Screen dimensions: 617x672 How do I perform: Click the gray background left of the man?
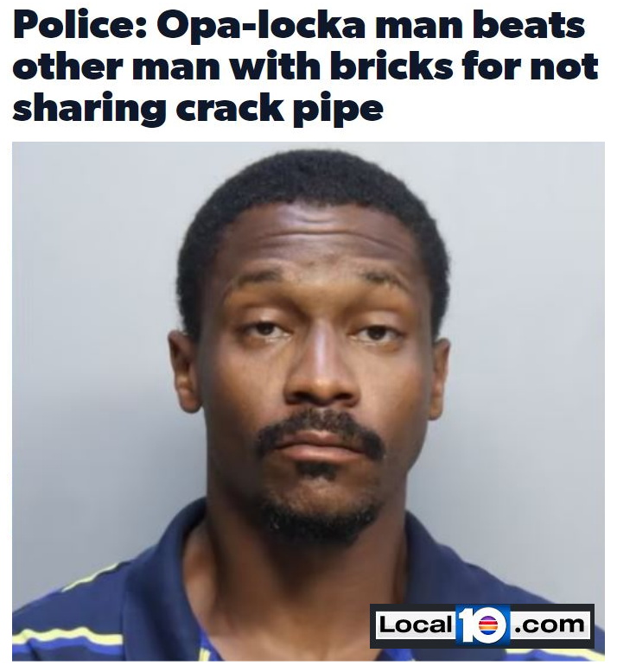point(86,343)
